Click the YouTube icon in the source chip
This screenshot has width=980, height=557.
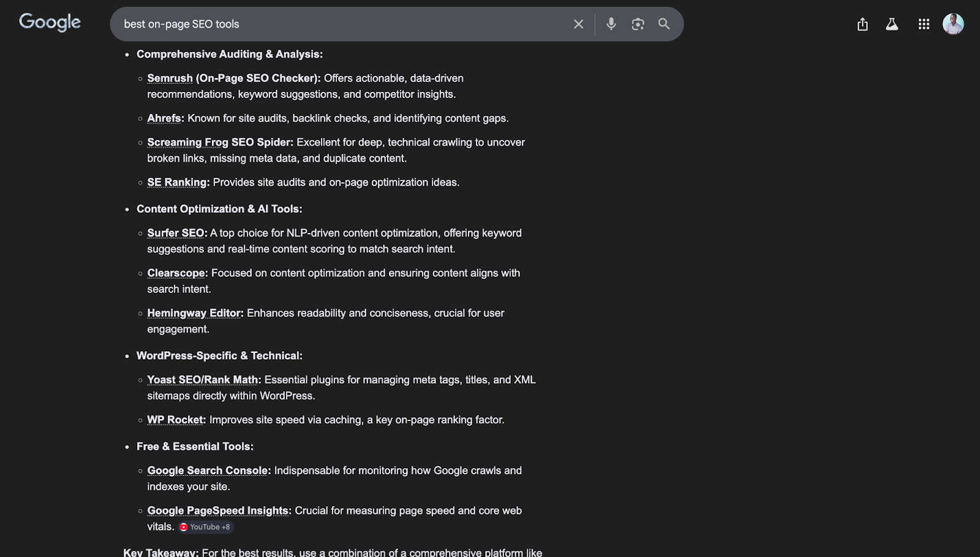click(x=184, y=527)
